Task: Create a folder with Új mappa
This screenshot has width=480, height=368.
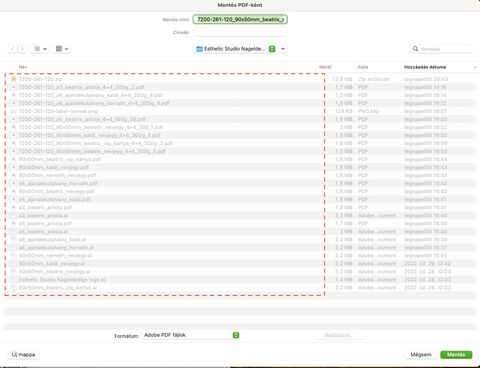Action: 23,355
